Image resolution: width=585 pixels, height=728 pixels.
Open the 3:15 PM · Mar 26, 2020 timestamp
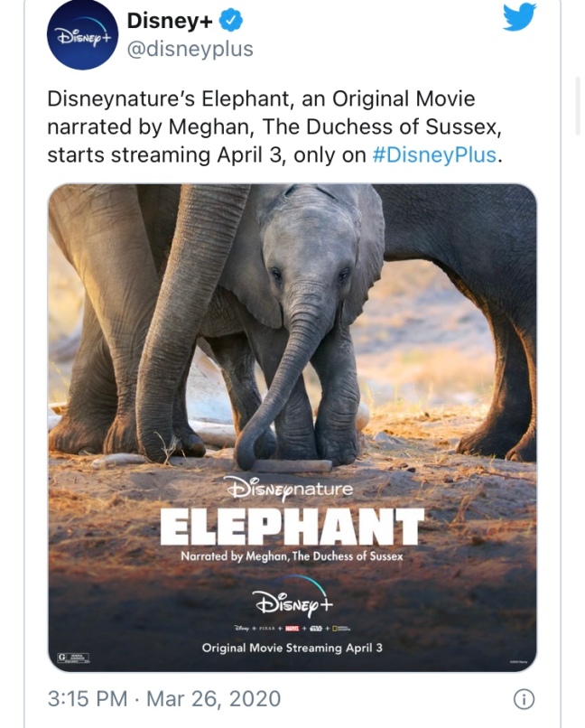coord(164,699)
